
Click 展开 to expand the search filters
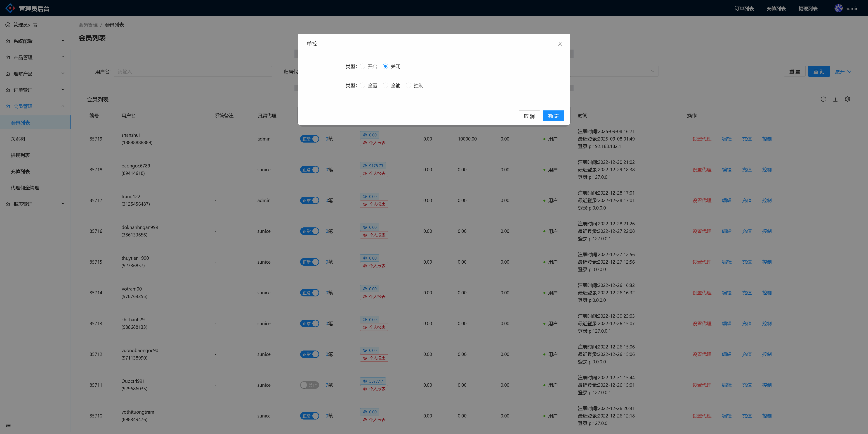[840, 71]
